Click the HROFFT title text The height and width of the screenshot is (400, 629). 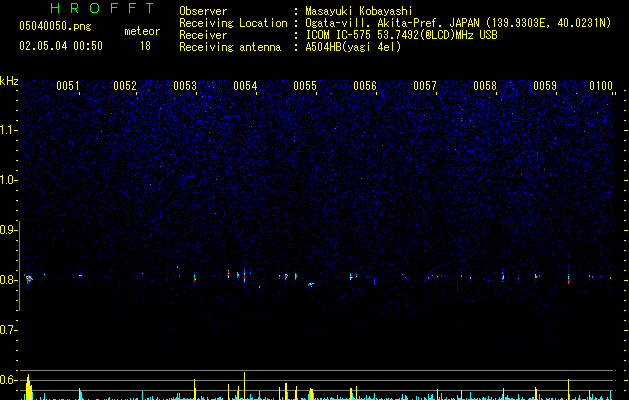click(x=102, y=8)
